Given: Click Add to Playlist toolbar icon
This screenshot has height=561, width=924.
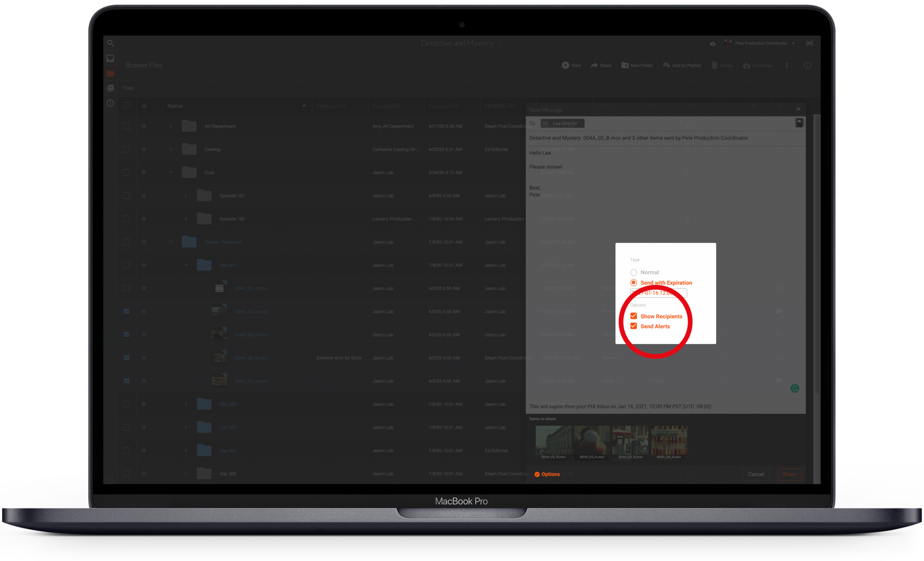Looking at the screenshot, I should 666,65.
